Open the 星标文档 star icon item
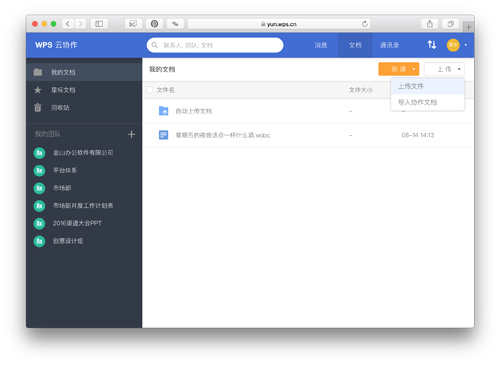The width and height of the screenshot is (500, 365). pos(38,90)
